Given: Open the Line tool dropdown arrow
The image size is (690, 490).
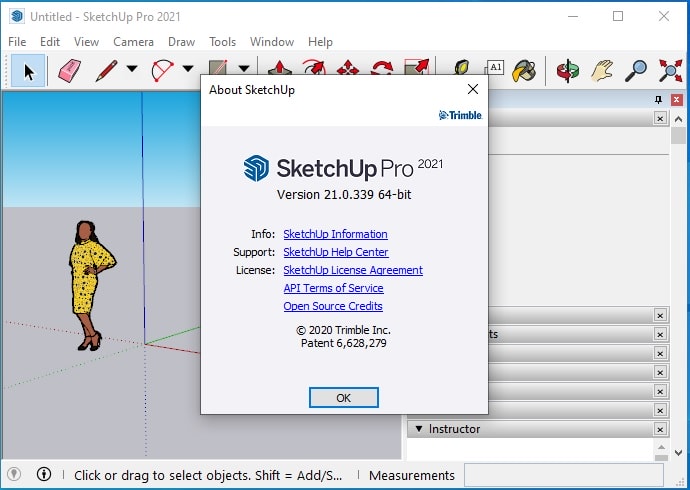Looking at the screenshot, I should click(x=132, y=69).
